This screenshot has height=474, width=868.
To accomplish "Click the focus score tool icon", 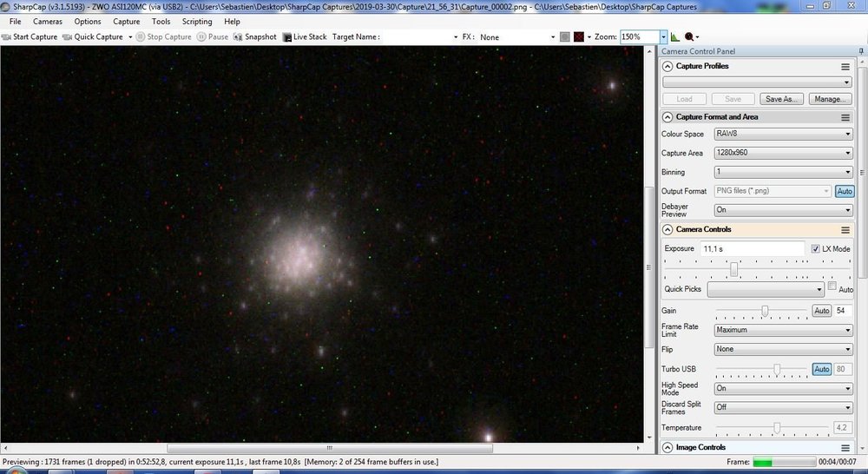I will click(689, 37).
